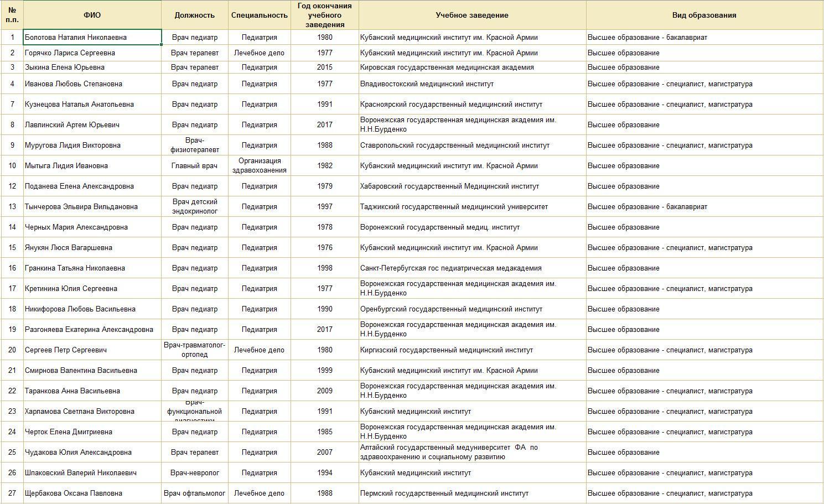Select Ставропольский государственный медицинский институт cell
The image size is (824, 504).
(x=472, y=146)
